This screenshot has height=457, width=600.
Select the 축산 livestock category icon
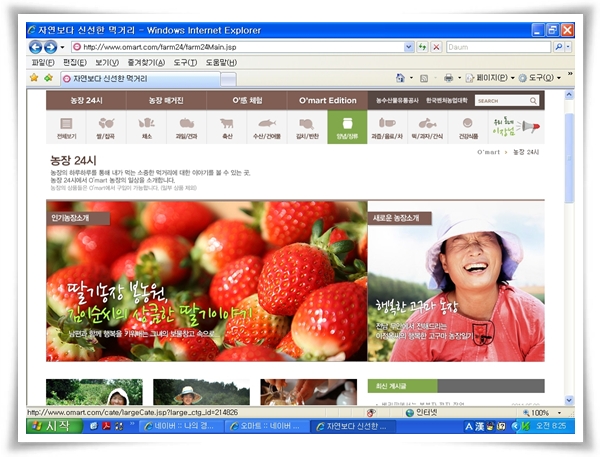[226, 127]
